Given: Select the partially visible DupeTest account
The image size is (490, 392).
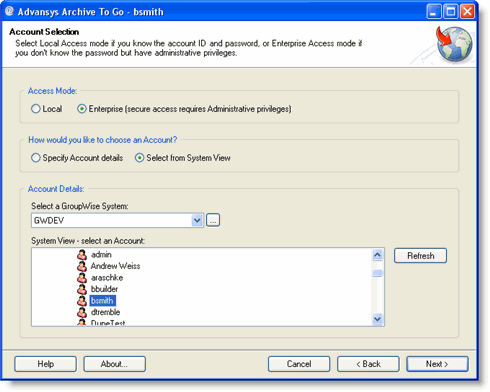Looking at the screenshot, I should click(x=108, y=322).
